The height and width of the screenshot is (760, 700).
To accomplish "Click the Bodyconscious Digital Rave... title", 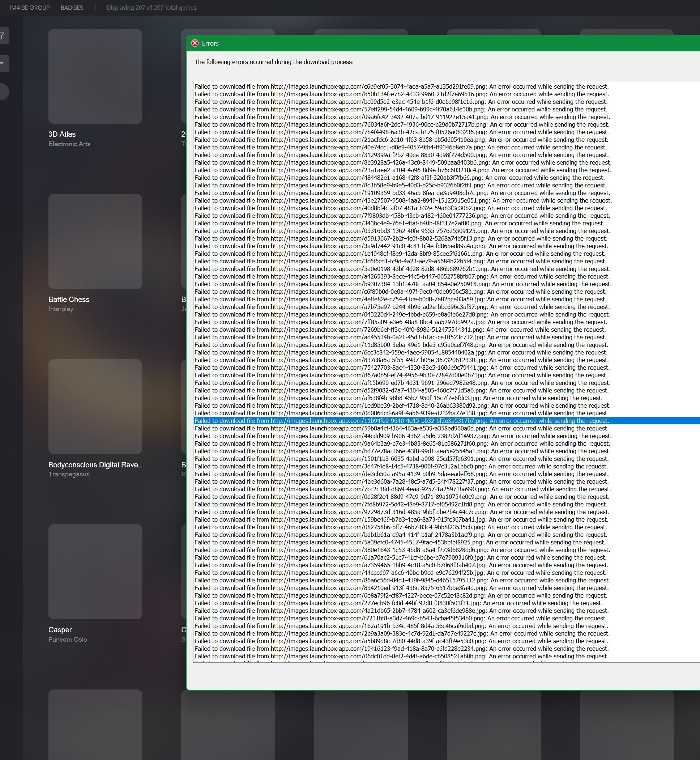I will pyautogui.click(x=95, y=465).
